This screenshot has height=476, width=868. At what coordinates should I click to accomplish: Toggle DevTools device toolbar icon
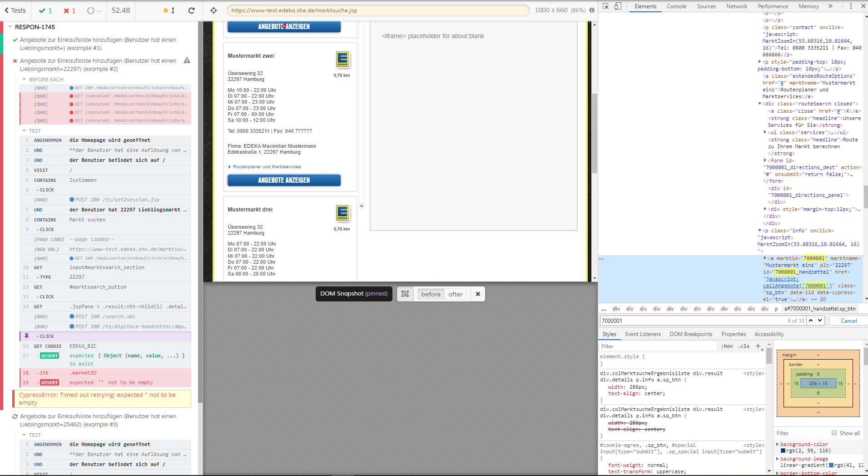[x=618, y=6]
